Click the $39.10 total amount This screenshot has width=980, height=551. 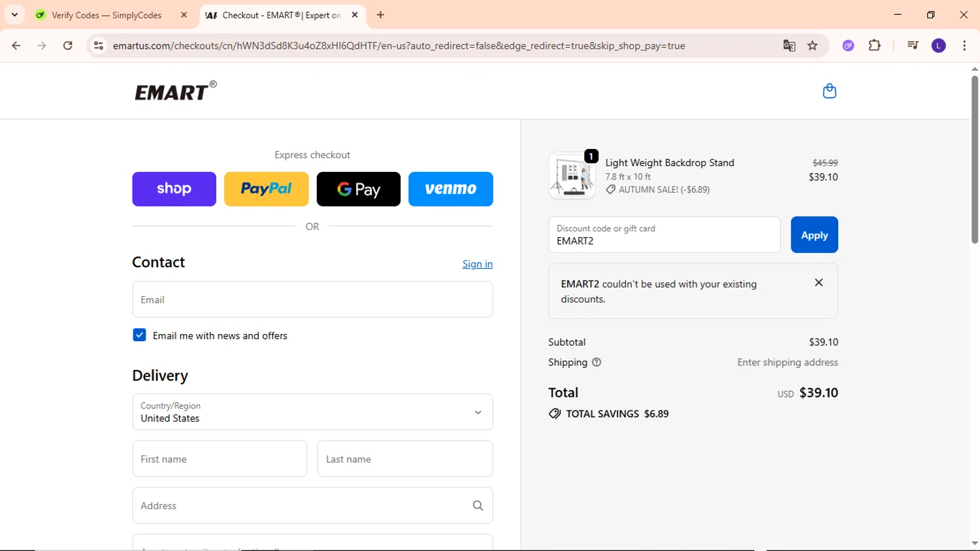(x=819, y=393)
